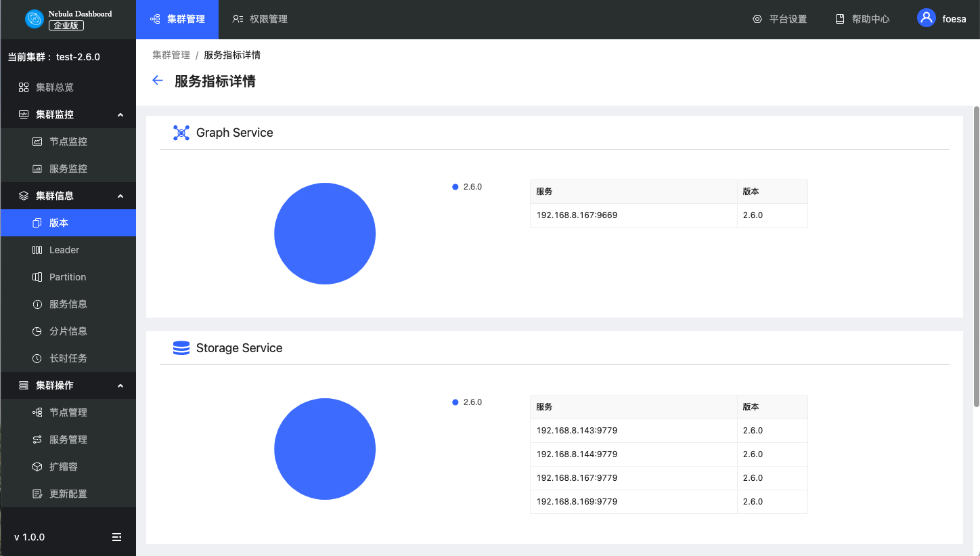This screenshot has height=556, width=980.
Task: Open the Leader page in sidebar
Action: [x=64, y=250]
